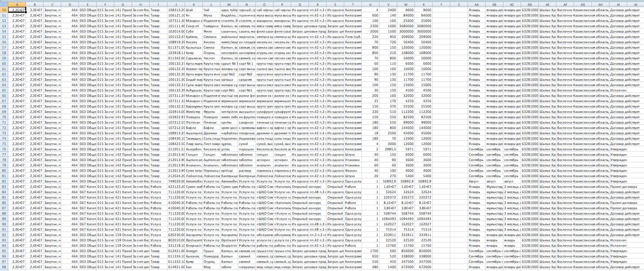Screen dimensions: 644x271
Task: Click the cell containing Груша
Action: pos(211,251)
